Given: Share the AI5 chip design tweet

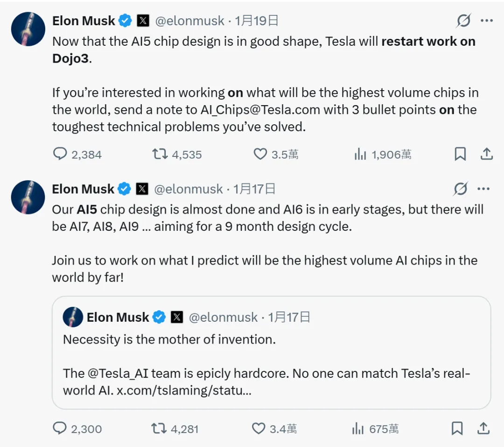Looking at the screenshot, I should pyautogui.click(x=484, y=428).
